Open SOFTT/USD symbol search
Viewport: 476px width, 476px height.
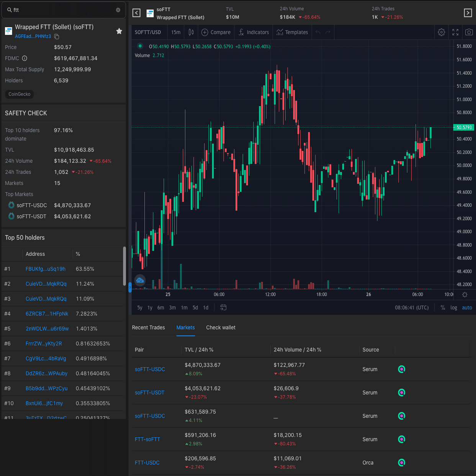pos(148,33)
